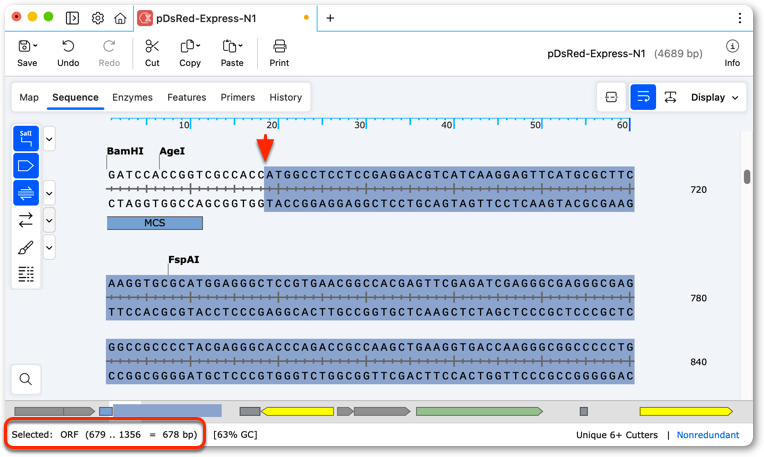Open a new tab with plus icon
This screenshot has width=764, height=457.
(x=330, y=18)
